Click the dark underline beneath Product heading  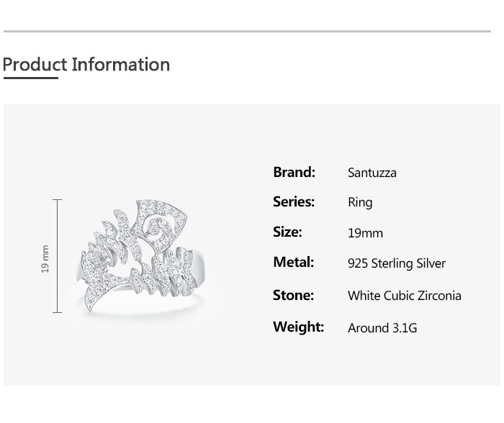tap(30, 78)
